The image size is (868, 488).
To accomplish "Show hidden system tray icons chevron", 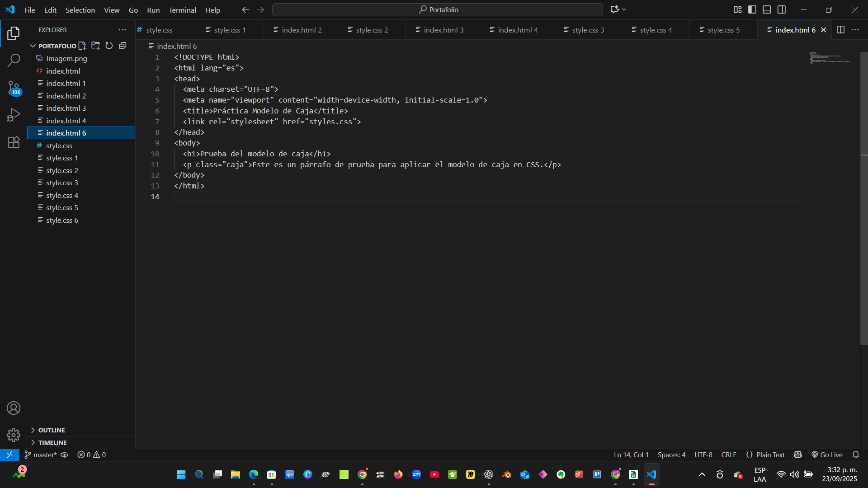I will [x=702, y=474].
